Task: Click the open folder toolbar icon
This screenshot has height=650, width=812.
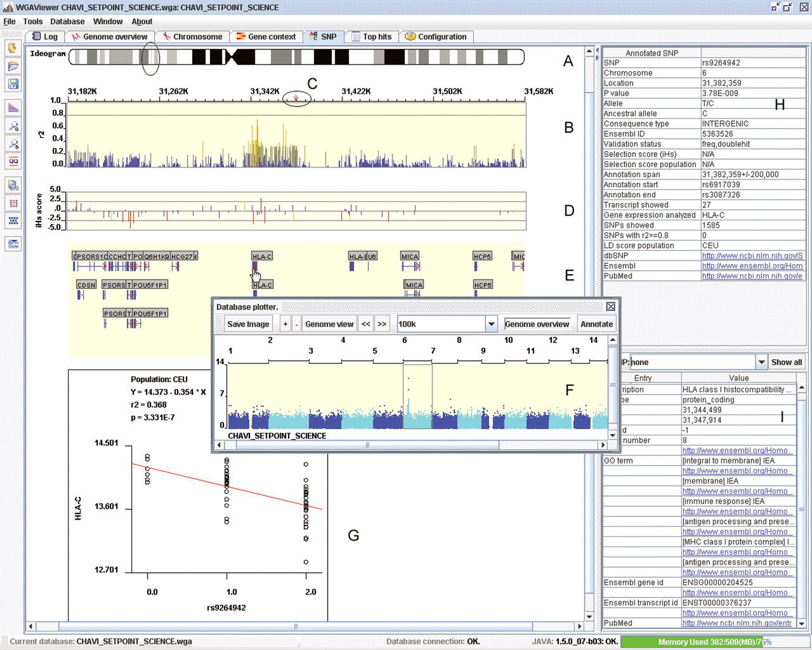Action: click(13, 66)
